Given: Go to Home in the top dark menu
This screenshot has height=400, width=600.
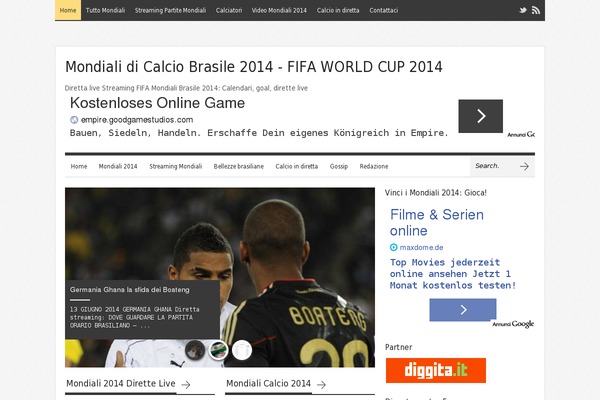Looking at the screenshot, I should click(68, 10).
